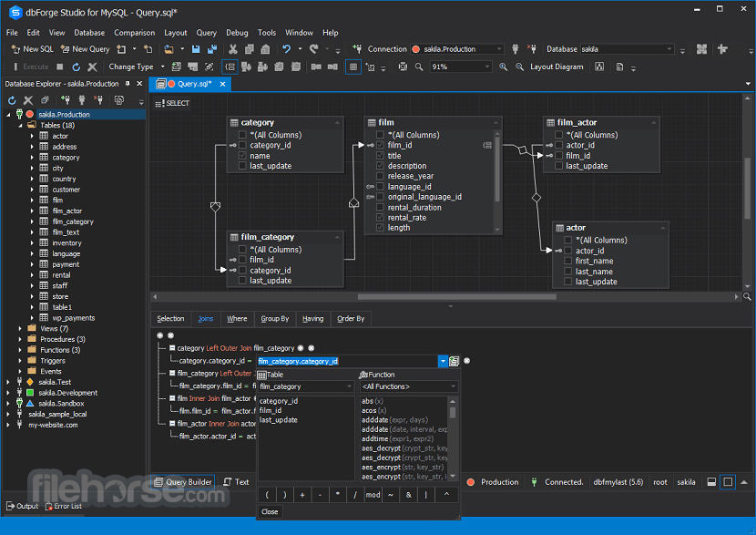Click the New SQL toolbar button
756x535 pixels.
(x=32, y=49)
